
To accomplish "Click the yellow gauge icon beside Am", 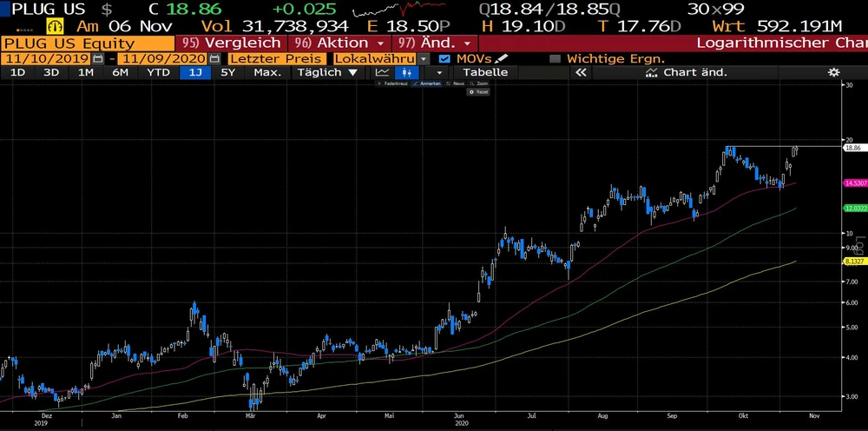I will (x=56, y=26).
